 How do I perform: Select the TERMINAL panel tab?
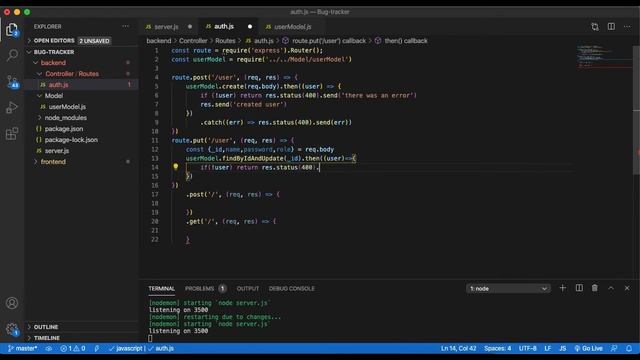coord(162,289)
